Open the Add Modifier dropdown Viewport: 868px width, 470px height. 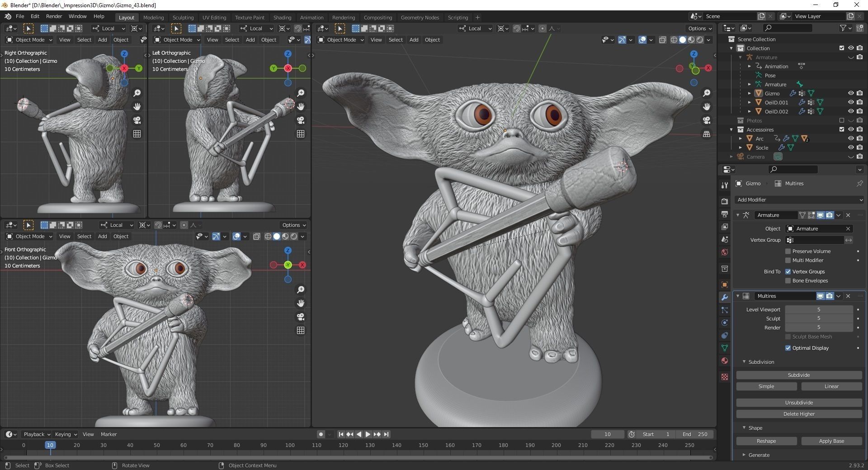click(799, 200)
